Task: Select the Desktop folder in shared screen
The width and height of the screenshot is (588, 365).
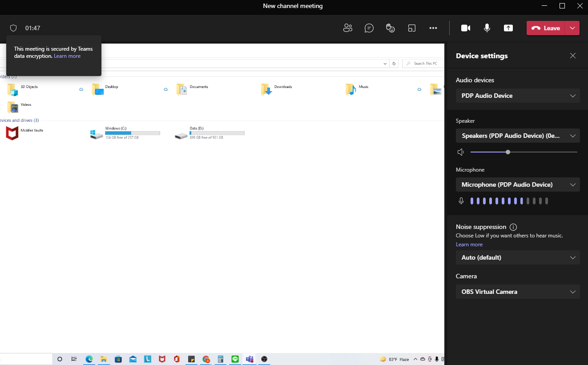Action: pos(105,89)
